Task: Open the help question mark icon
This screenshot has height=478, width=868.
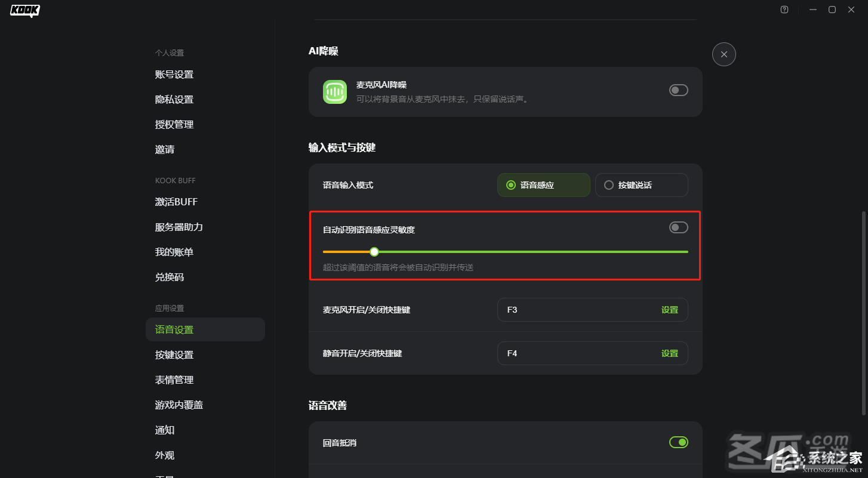Action: pos(784,10)
